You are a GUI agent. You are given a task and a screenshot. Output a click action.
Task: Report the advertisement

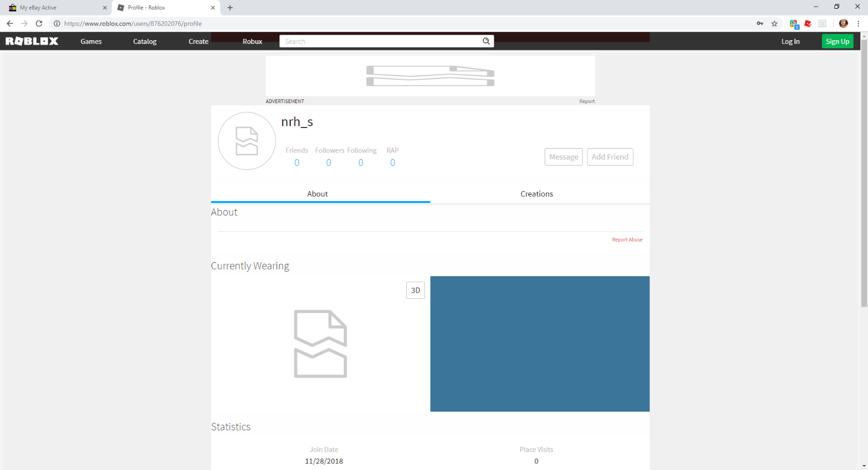[587, 101]
